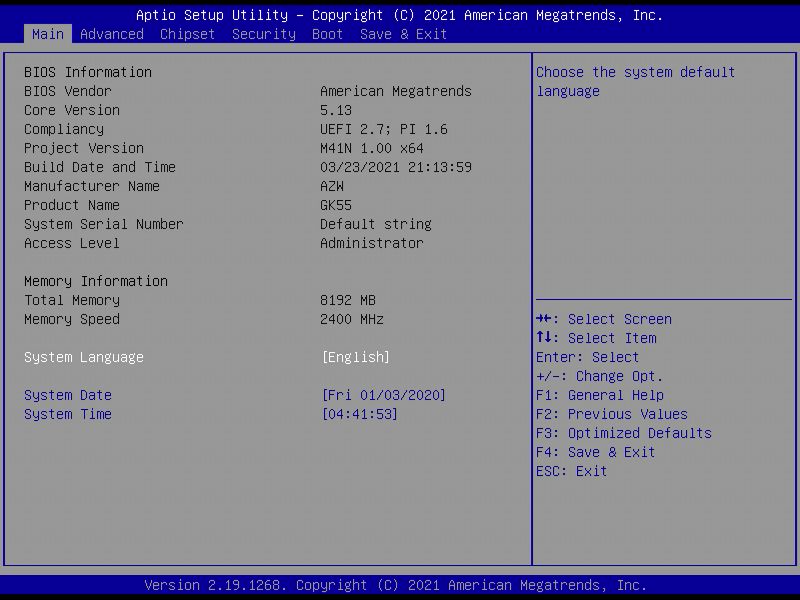Viewport: 800px width, 600px height.
Task: Click the GK55 product value
Action: click(336, 205)
